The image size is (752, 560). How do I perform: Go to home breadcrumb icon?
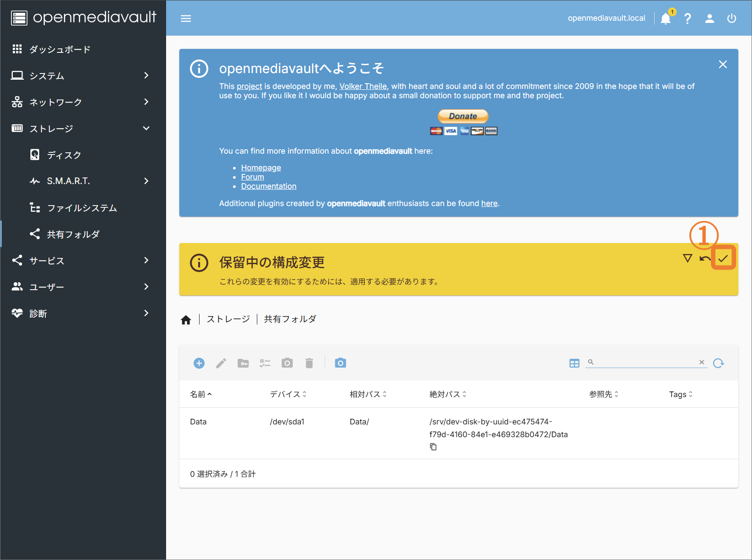tap(186, 320)
